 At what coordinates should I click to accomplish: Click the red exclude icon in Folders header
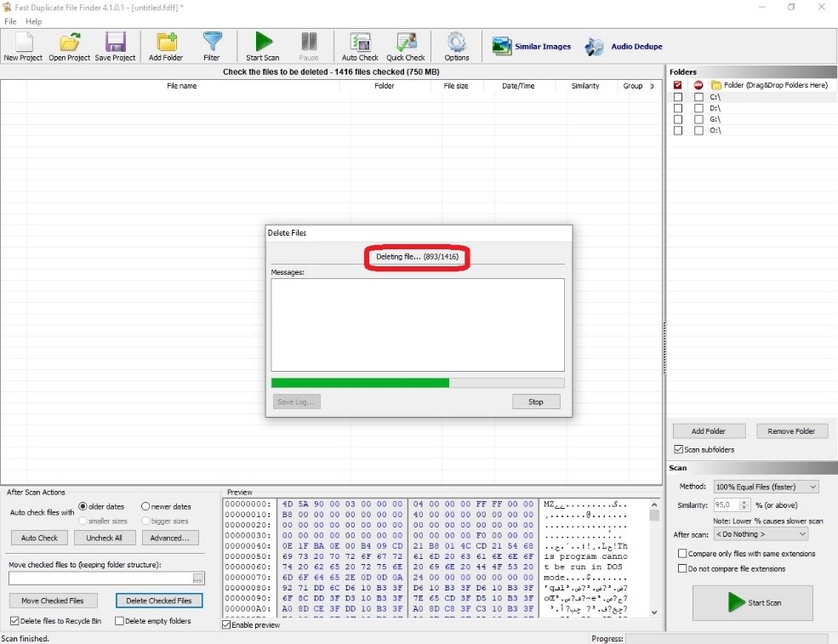click(698, 85)
